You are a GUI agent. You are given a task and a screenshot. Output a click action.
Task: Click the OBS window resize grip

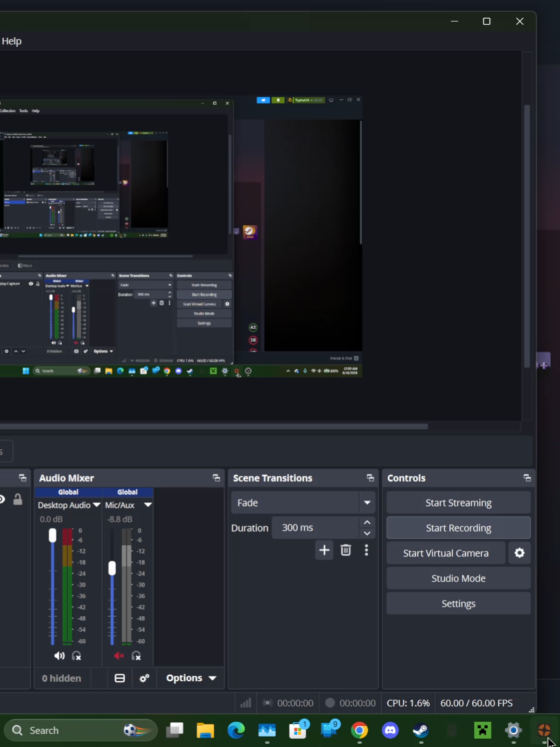click(x=531, y=710)
